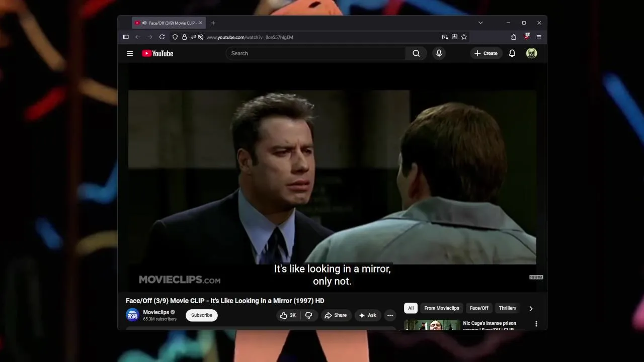
Task: Click the video player to pause
Action: click(332, 177)
